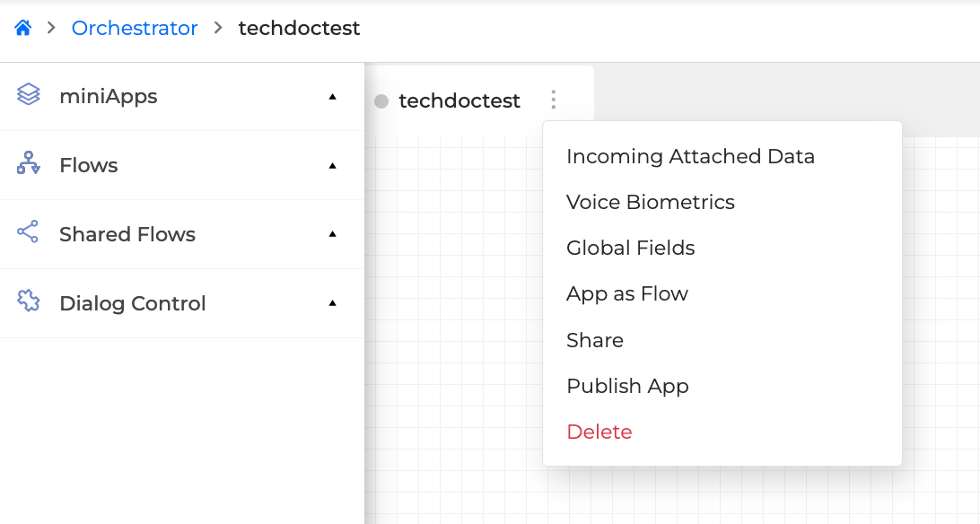Click the miniApps stacked layers icon

[x=29, y=94]
